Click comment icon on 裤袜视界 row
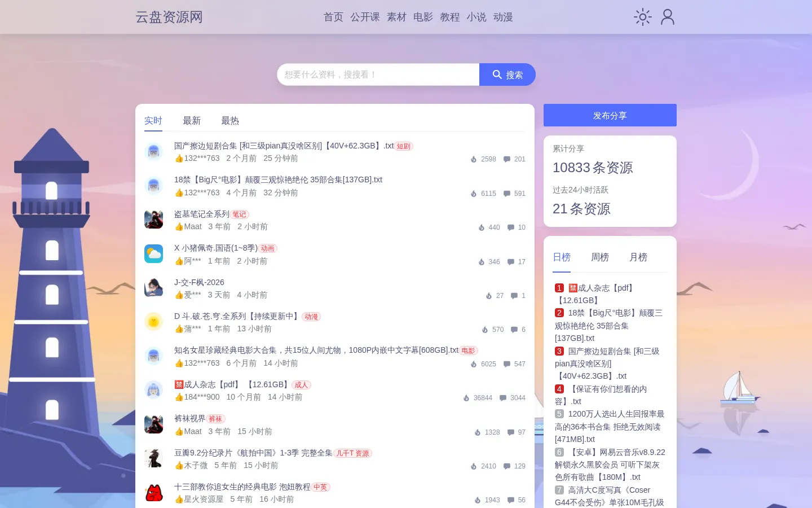 tap(510, 432)
